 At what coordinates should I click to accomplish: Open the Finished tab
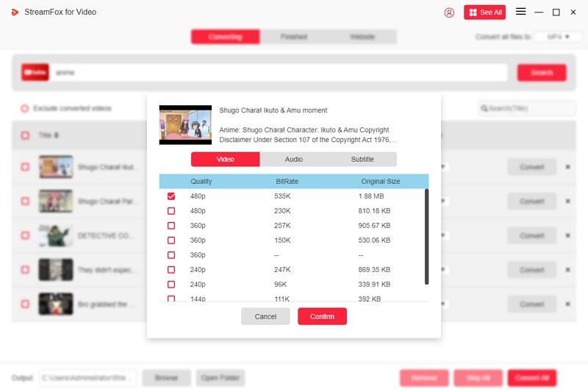coord(293,37)
